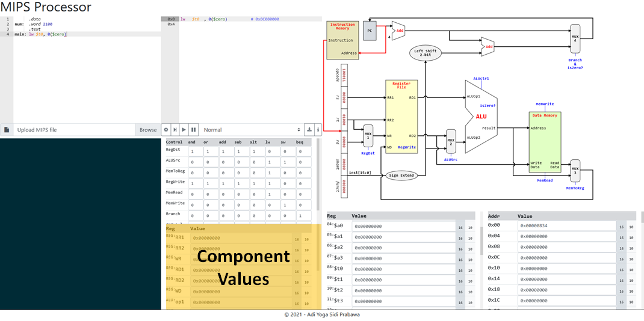
Task: Click the download icon in the toolbar
Action: click(x=309, y=130)
